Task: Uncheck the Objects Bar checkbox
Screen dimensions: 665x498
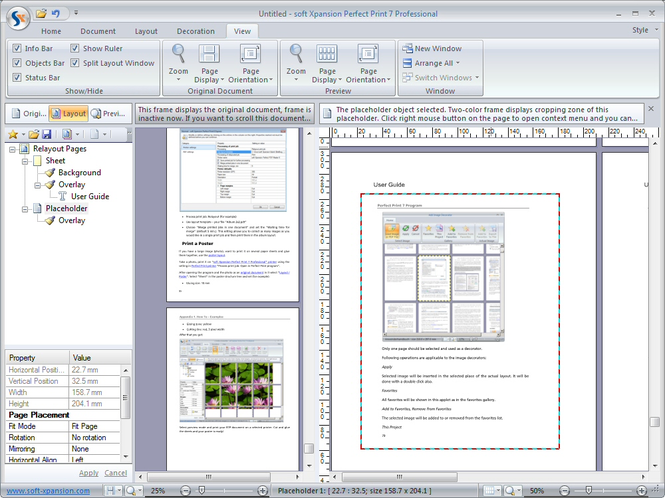Action: coord(17,63)
